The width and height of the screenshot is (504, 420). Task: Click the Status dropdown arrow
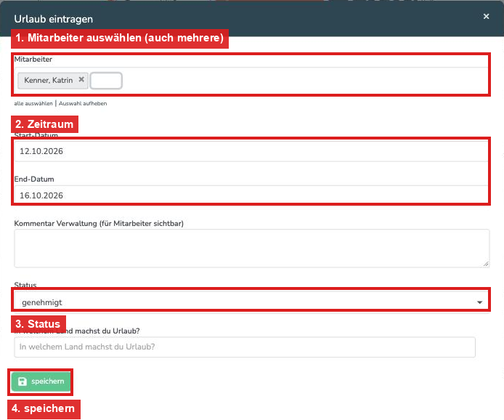[479, 302]
